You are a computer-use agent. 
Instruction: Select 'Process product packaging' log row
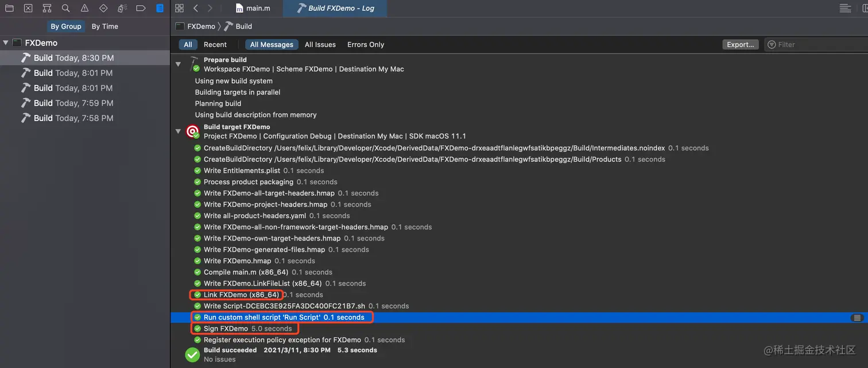pyautogui.click(x=520, y=182)
